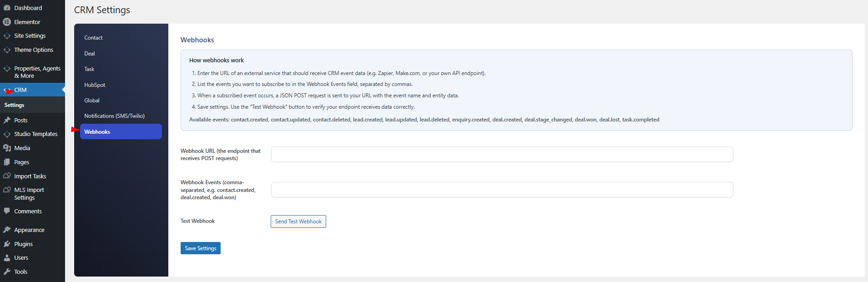Select the Deal settings tab
This screenshot has height=282, width=868.
pyautogui.click(x=90, y=54)
